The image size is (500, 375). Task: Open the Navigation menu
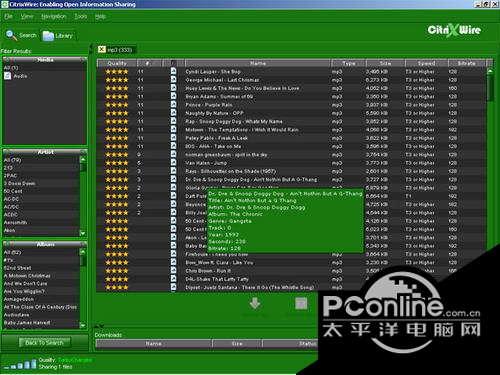[54, 16]
